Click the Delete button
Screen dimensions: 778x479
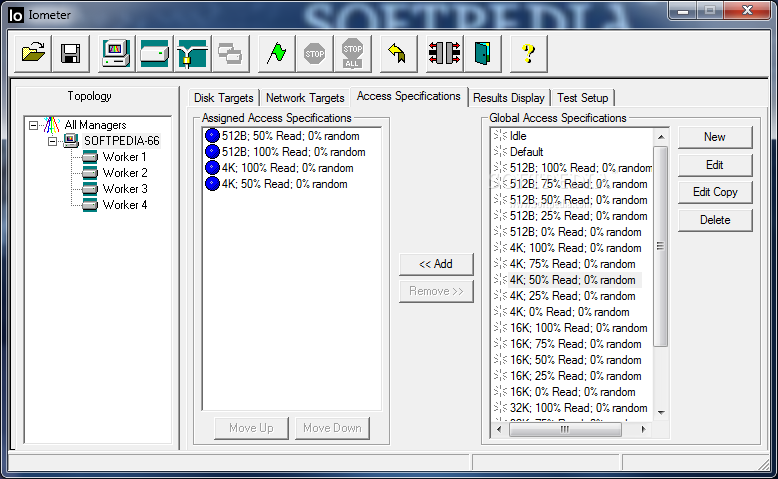click(715, 220)
